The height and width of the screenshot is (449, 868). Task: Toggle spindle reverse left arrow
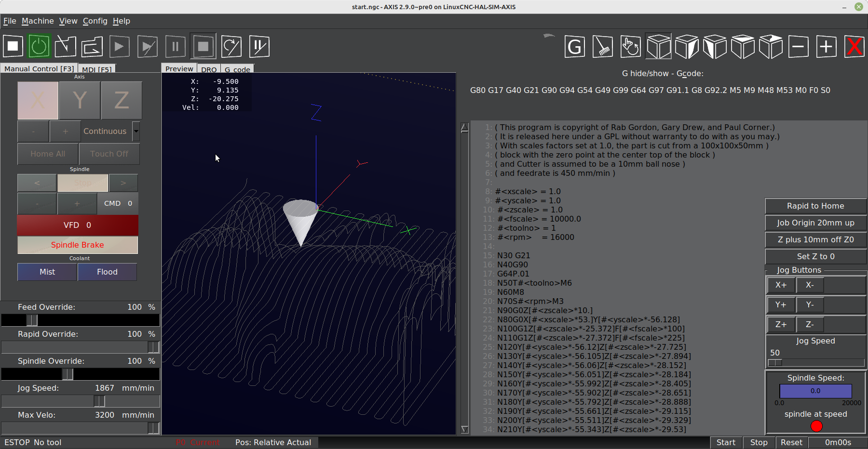(37, 183)
